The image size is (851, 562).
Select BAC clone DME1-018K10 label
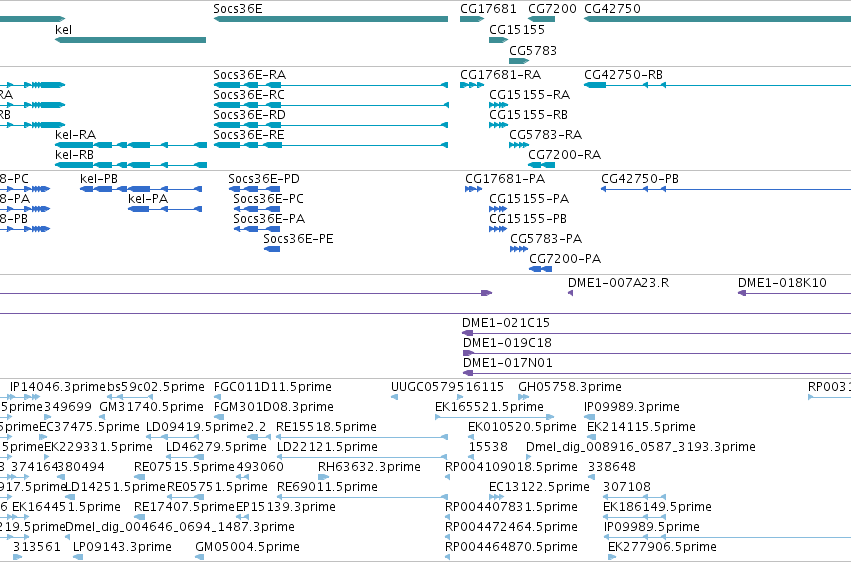(x=782, y=283)
